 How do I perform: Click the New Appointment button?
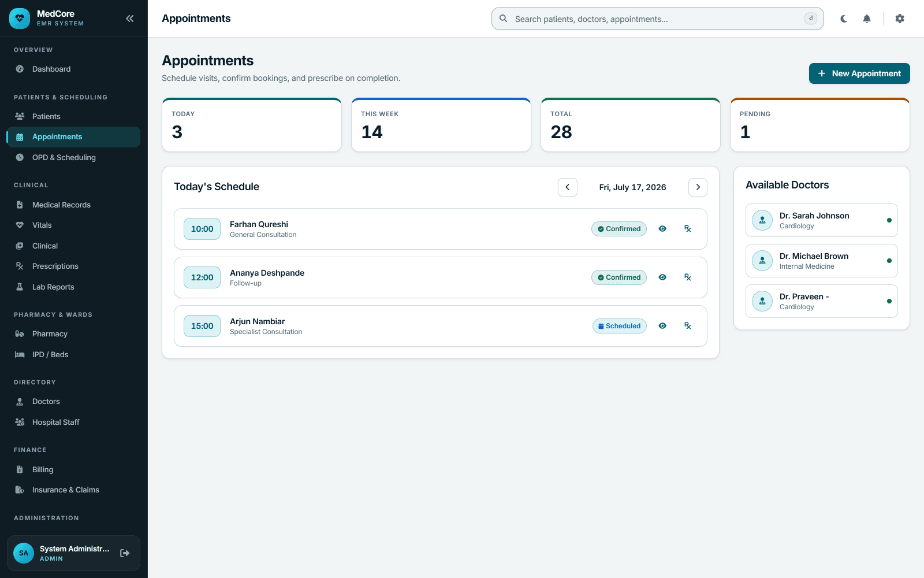click(x=859, y=73)
